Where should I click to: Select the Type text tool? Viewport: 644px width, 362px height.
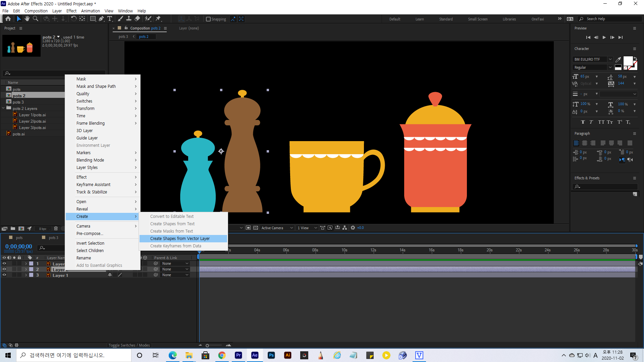(110, 19)
